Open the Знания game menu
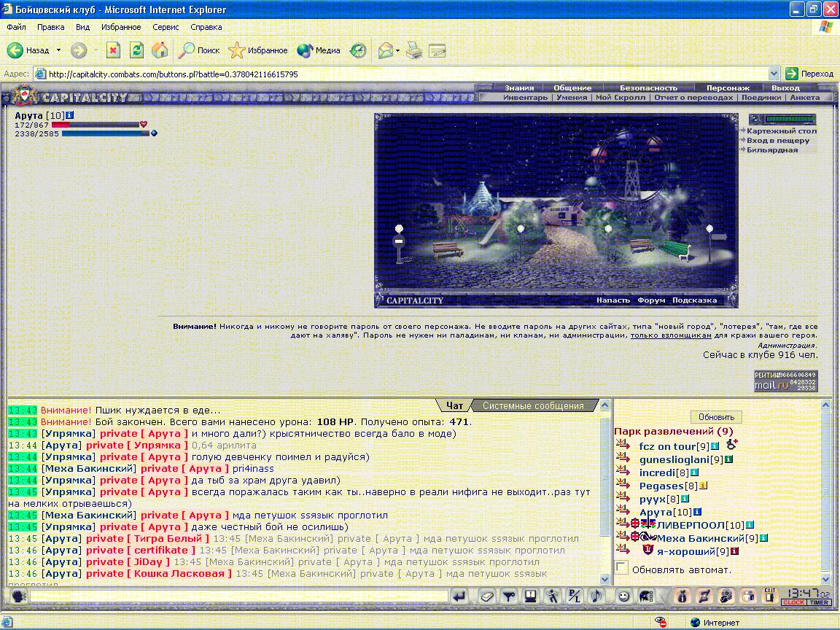 [519, 87]
